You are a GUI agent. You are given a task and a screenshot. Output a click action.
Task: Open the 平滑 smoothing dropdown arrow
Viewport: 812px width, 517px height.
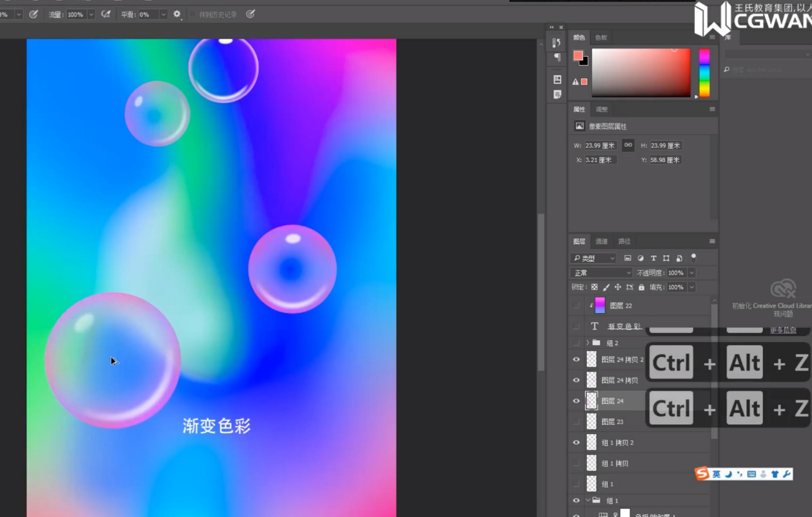pyautogui.click(x=163, y=14)
